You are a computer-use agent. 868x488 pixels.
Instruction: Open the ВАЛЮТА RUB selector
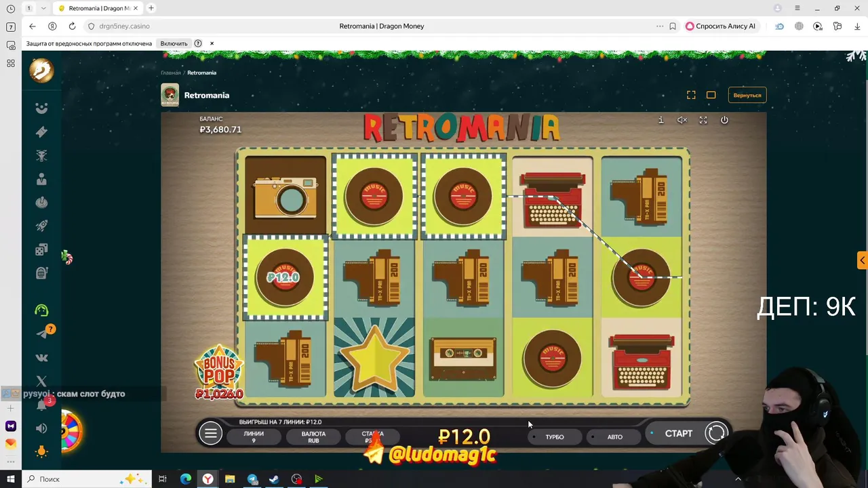pos(313,436)
